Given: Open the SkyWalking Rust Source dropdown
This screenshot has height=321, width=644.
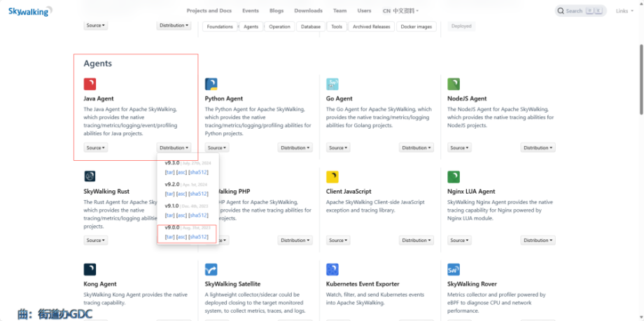Looking at the screenshot, I should coord(96,241).
